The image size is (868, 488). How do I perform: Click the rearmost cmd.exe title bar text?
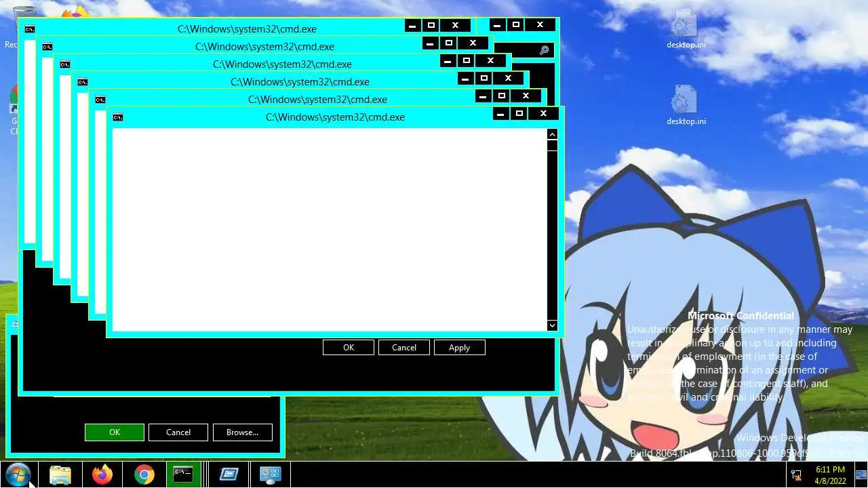pyautogui.click(x=247, y=29)
